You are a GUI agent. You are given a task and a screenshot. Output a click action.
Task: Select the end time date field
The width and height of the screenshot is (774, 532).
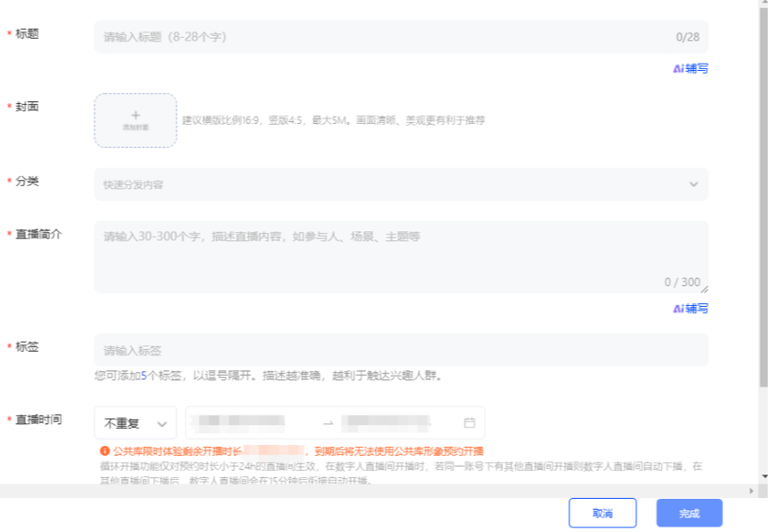point(395,423)
